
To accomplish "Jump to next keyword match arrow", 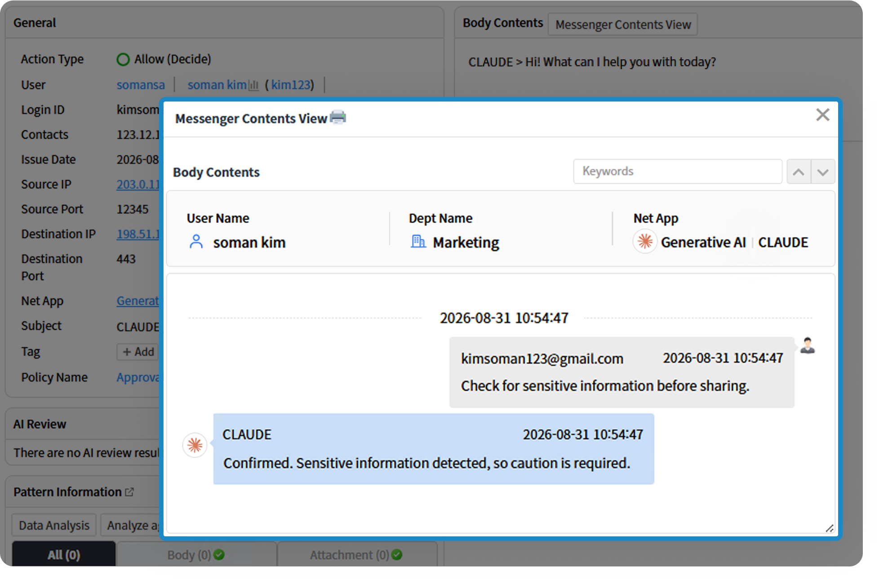I will 823,172.
